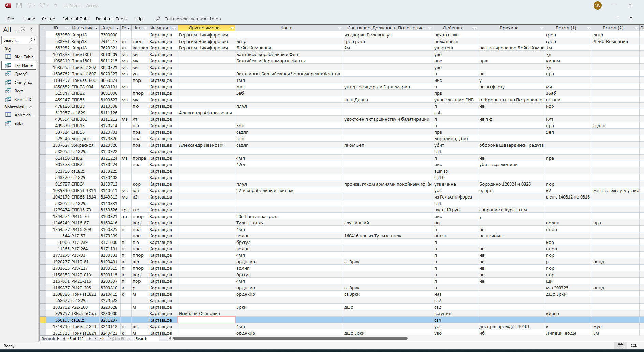Image resolution: width=644 pixels, height=352 pixels.
Task: Click the cell Герасим Никифорович in the first row
Action: click(x=206, y=35)
